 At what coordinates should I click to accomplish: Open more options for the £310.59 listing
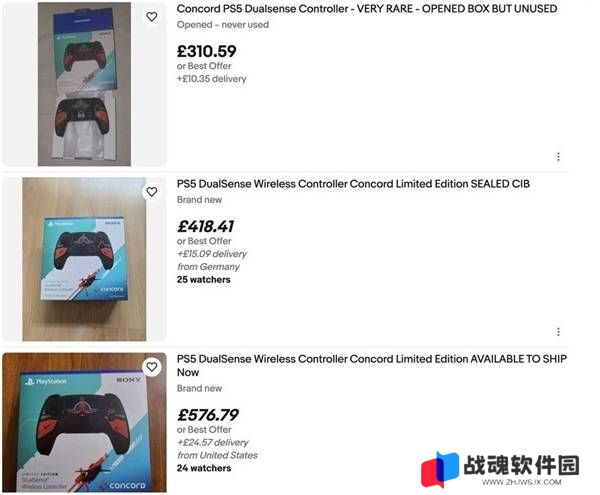pyautogui.click(x=558, y=156)
